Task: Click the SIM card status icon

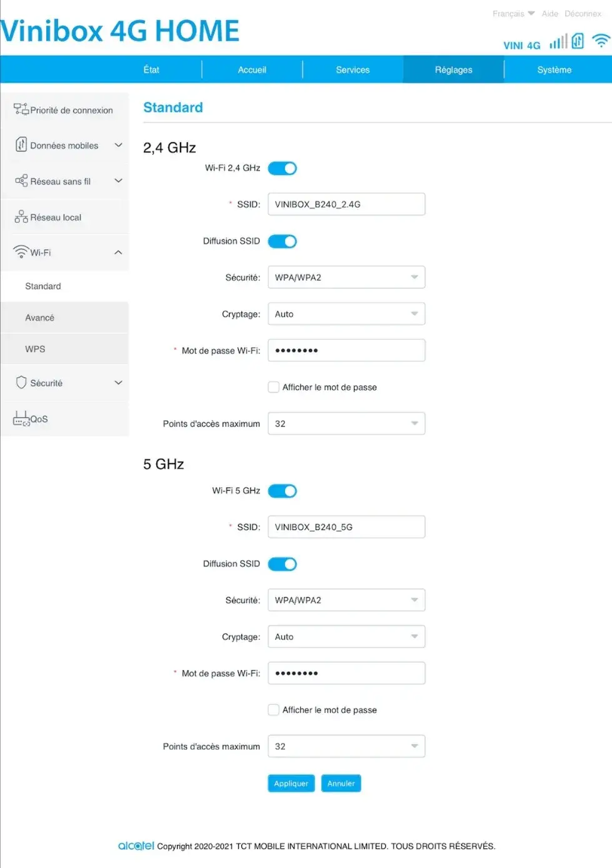Action: (x=578, y=42)
